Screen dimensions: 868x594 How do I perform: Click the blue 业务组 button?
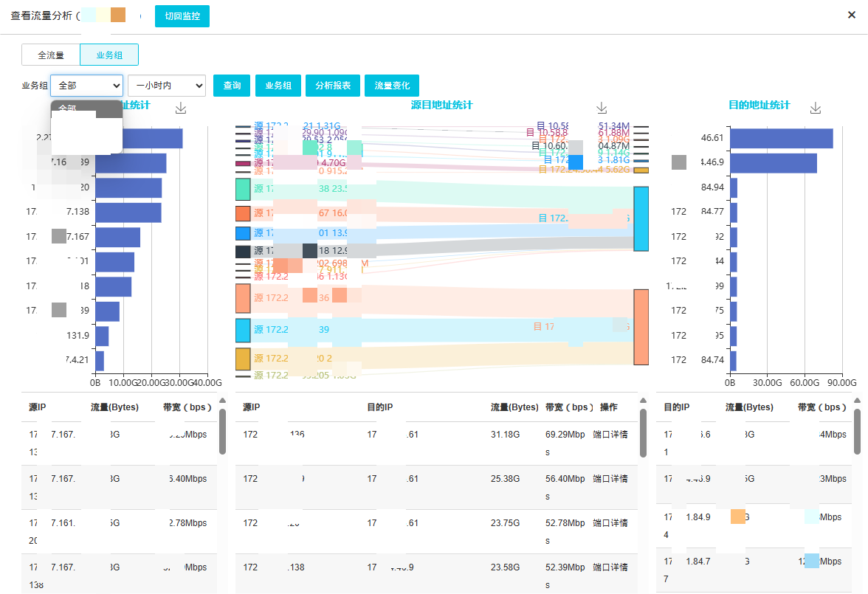click(278, 86)
